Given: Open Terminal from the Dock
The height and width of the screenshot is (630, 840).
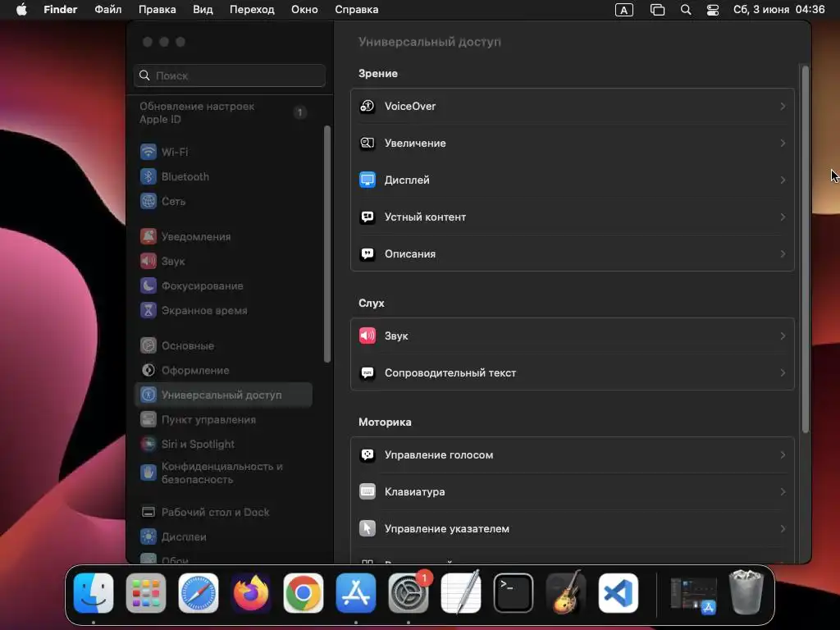Looking at the screenshot, I should point(514,593).
